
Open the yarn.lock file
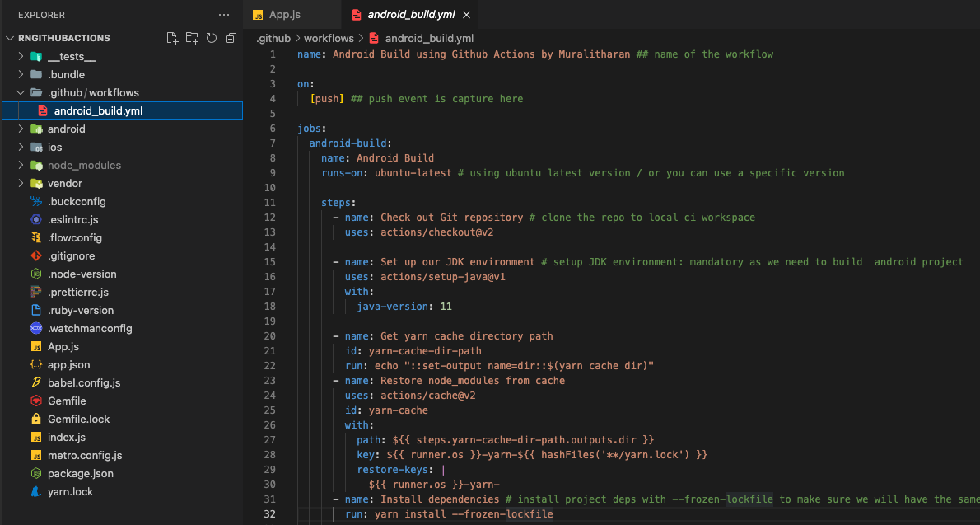[123, 492]
